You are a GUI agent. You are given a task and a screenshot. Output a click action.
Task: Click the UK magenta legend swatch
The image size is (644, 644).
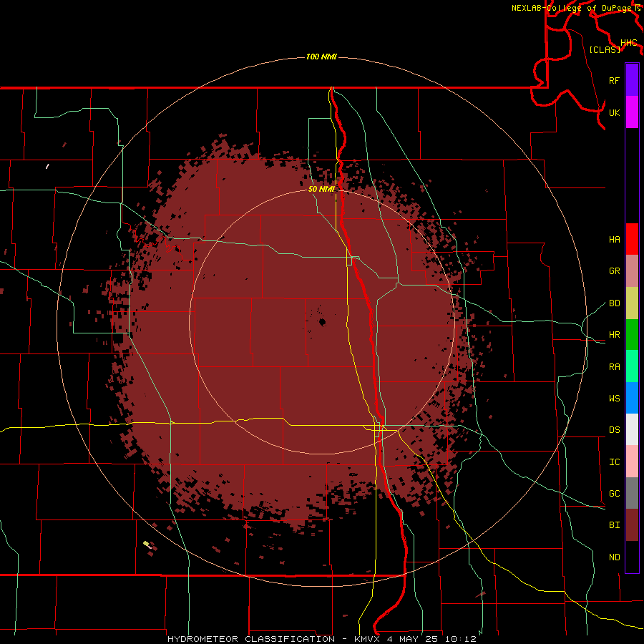(632, 112)
